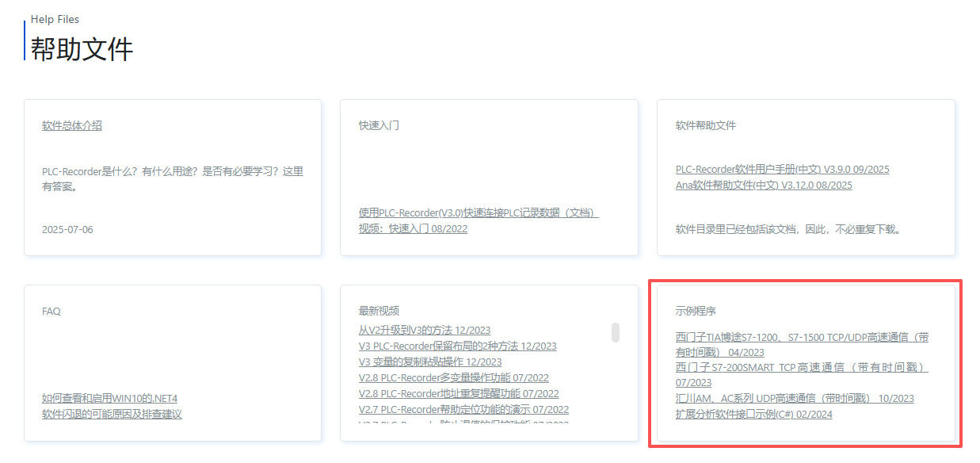980x463 pixels.
Task: Open 从V2升级到V3的方法 12/2023 video
Action: [424, 330]
